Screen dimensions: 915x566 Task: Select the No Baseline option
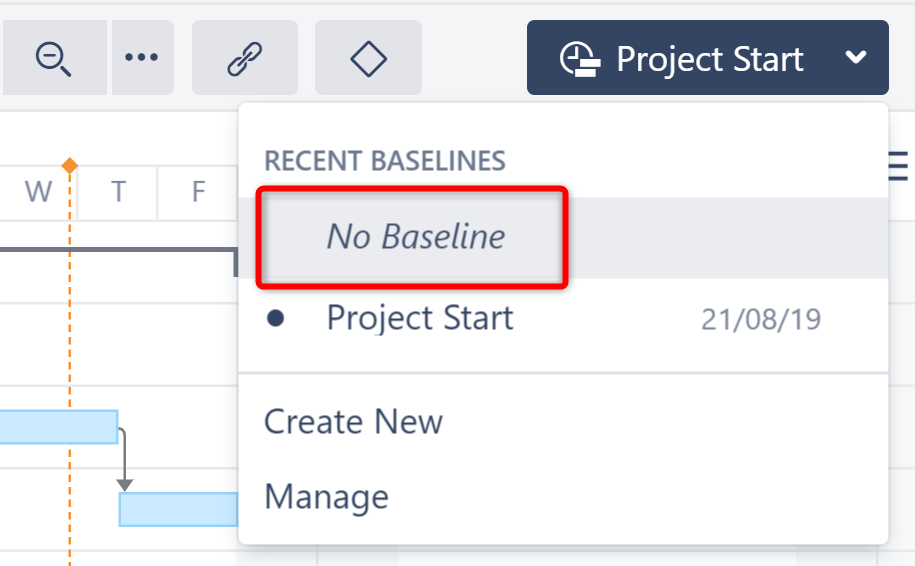point(416,237)
